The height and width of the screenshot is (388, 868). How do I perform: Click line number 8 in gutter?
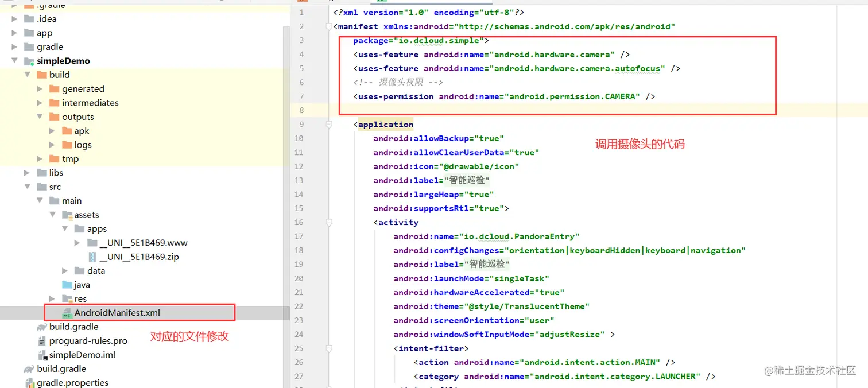301,110
